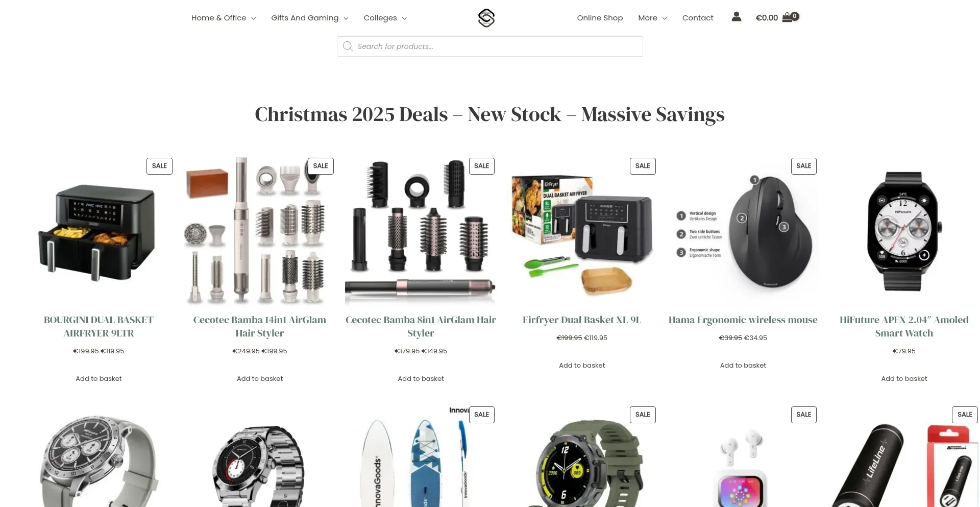Expand the Colleges menu
Image resolution: width=980 pixels, height=507 pixels.
click(x=385, y=18)
